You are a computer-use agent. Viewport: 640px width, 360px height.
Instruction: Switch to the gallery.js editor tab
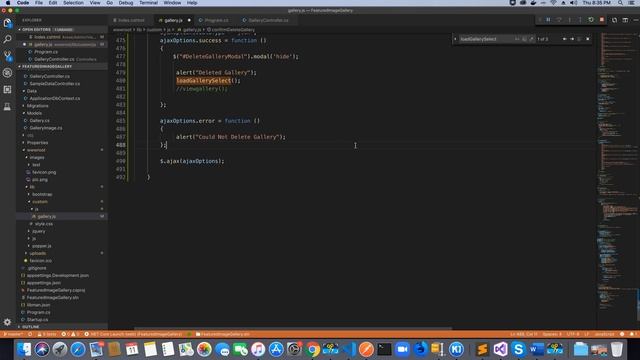click(x=173, y=20)
